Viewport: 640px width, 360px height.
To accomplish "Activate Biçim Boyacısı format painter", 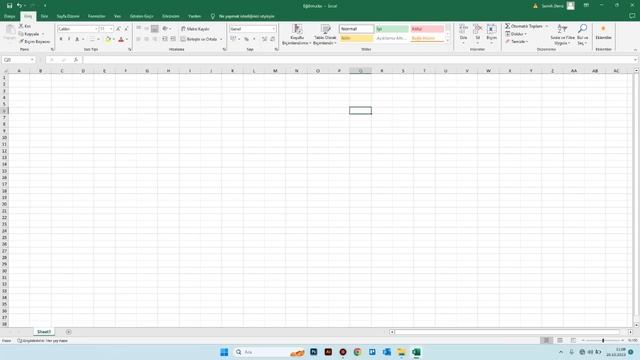I will pos(35,42).
